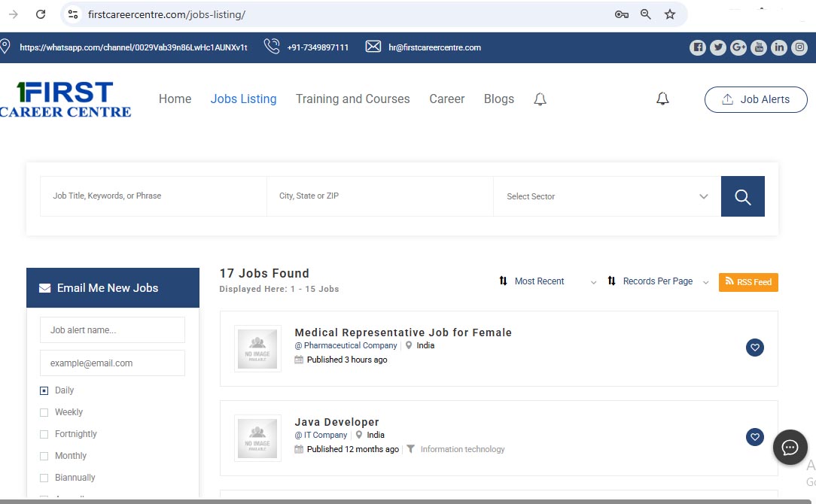Click the Job Alerts button

click(x=755, y=99)
